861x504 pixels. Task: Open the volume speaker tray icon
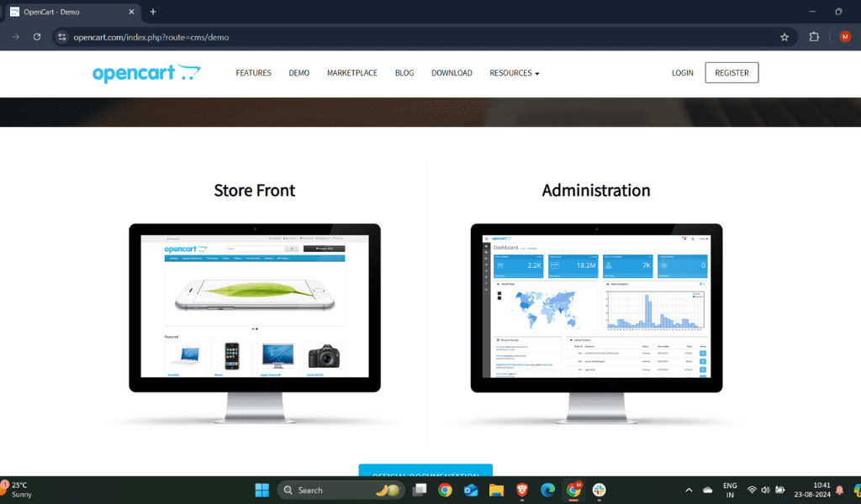765,490
